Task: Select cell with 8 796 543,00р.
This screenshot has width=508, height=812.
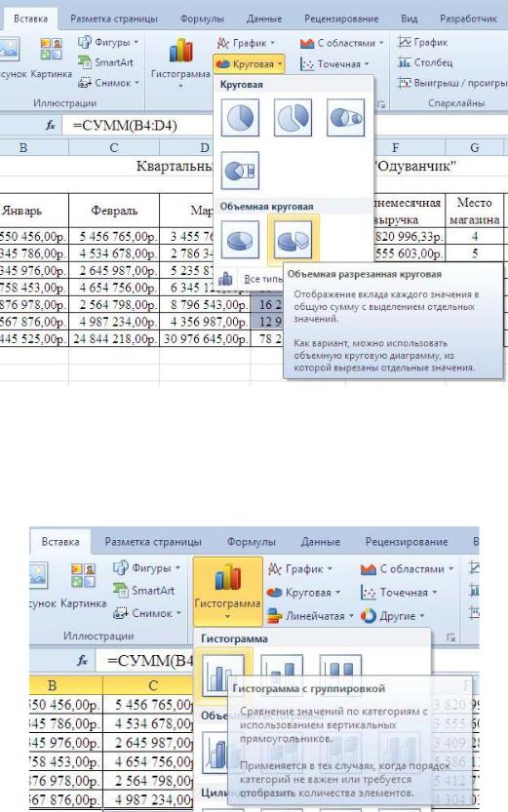Action: pos(205,304)
